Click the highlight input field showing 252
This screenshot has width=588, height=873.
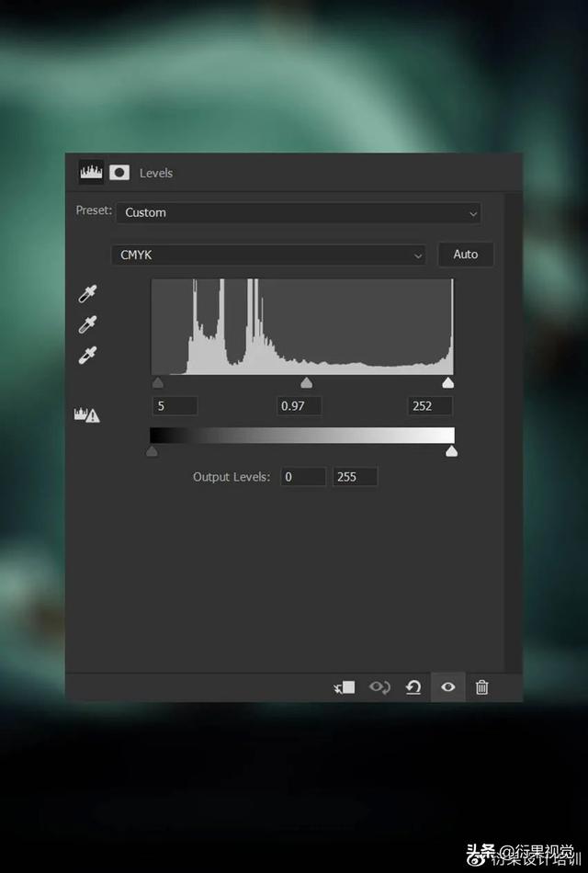click(x=430, y=406)
